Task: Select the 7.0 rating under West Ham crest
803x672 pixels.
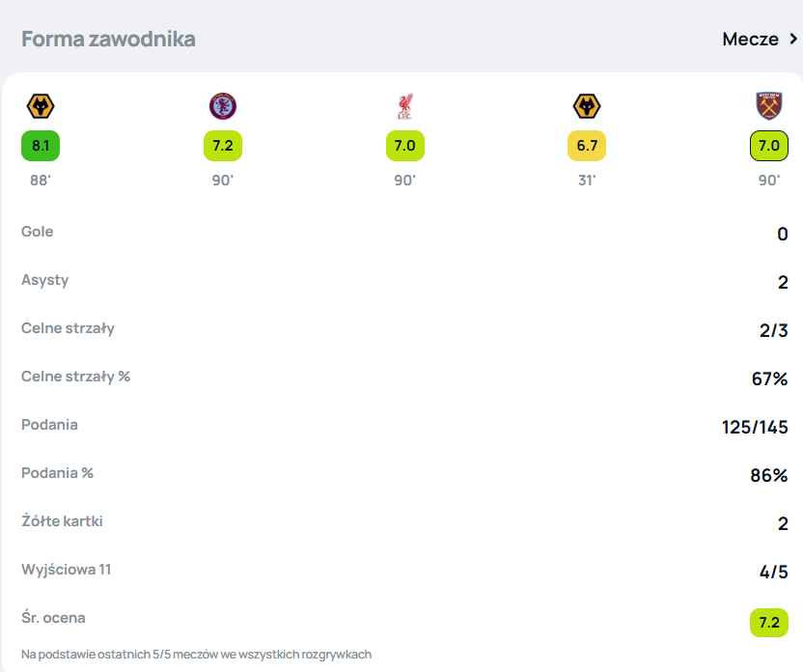Action: [769, 146]
